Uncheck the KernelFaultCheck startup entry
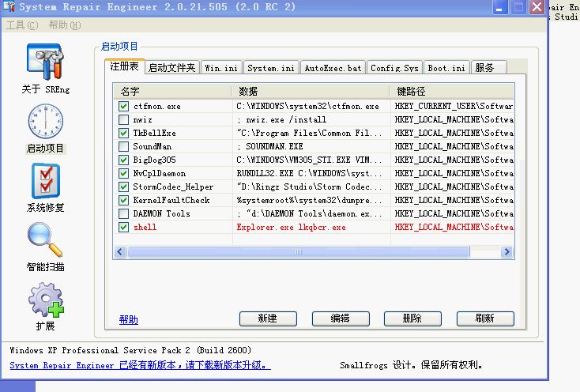This screenshot has height=392, width=580. pos(123,201)
